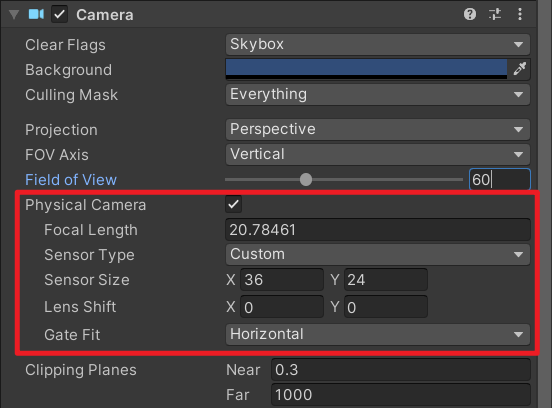Open the Projection Perspective dropdown
The image size is (552, 408).
(378, 129)
